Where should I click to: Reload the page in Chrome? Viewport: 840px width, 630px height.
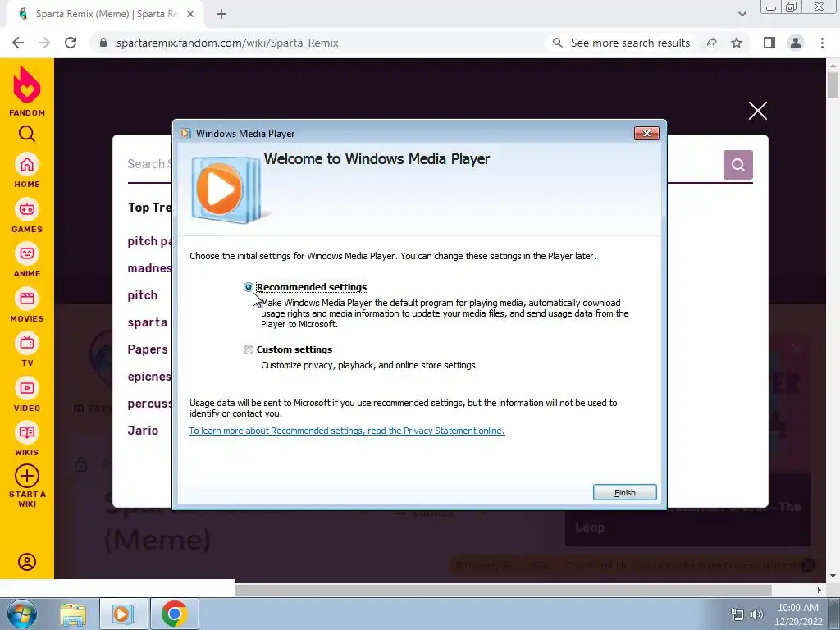click(x=71, y=43)
